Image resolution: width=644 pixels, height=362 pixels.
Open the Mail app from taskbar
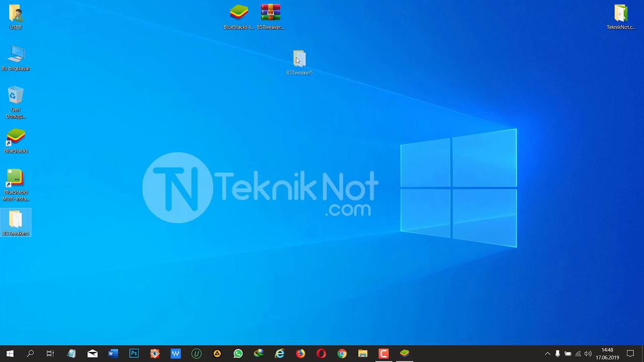pos(93,353)
